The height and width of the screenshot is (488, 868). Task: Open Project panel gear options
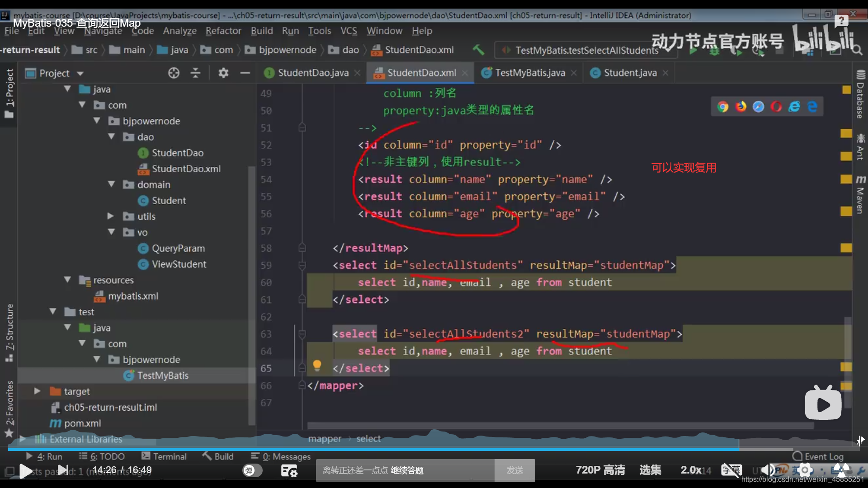(223, 73)
